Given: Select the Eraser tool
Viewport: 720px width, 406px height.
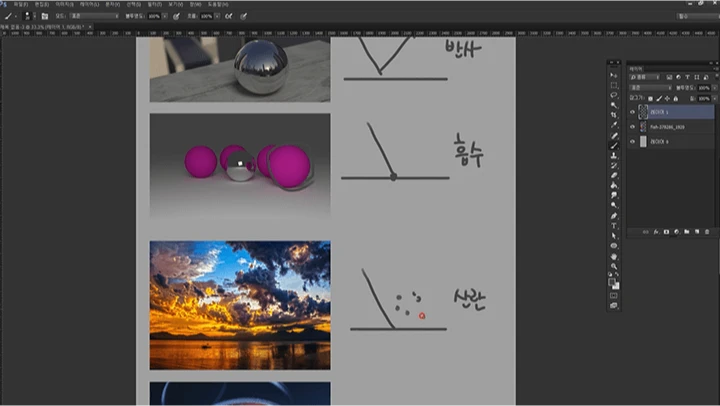Looking at the screenshot, I should coord(614,175).
